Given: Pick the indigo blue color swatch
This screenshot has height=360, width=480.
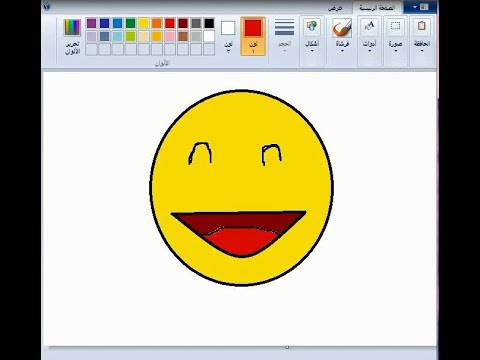Looking at the screenshot, I should point(104,23).
